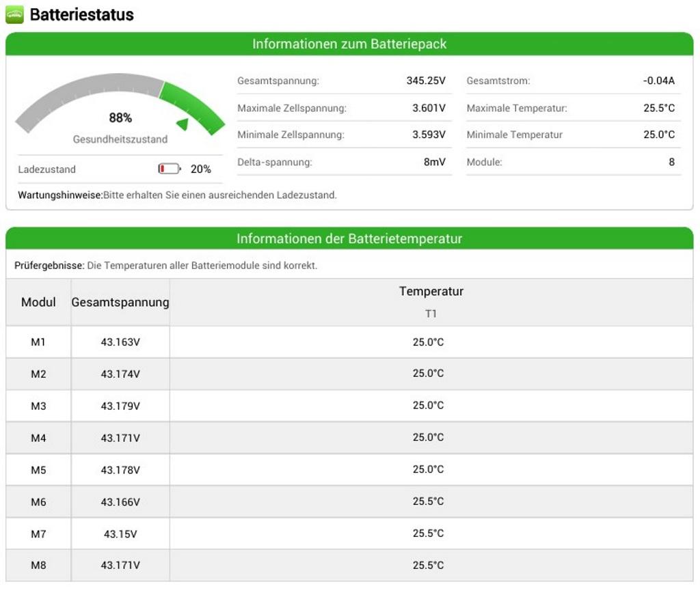
Task: Select the M6 module row label
Action: coord(38,502)
